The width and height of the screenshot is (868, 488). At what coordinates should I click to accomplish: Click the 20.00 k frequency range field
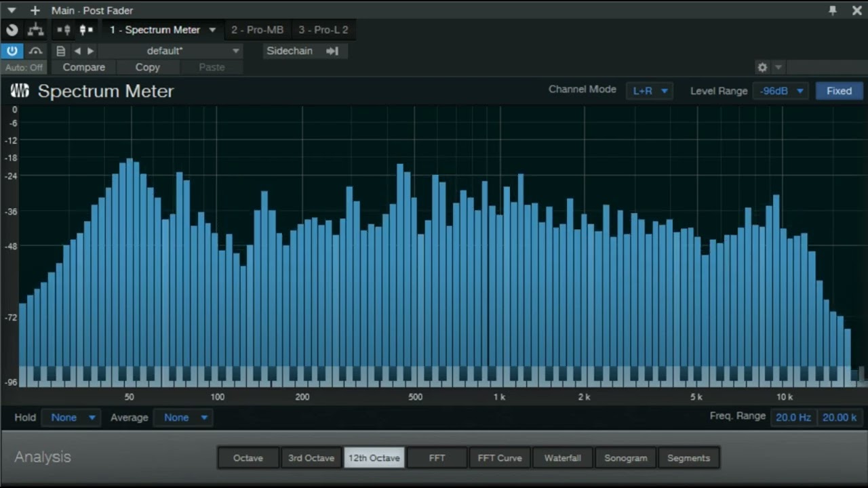point(840,418)
